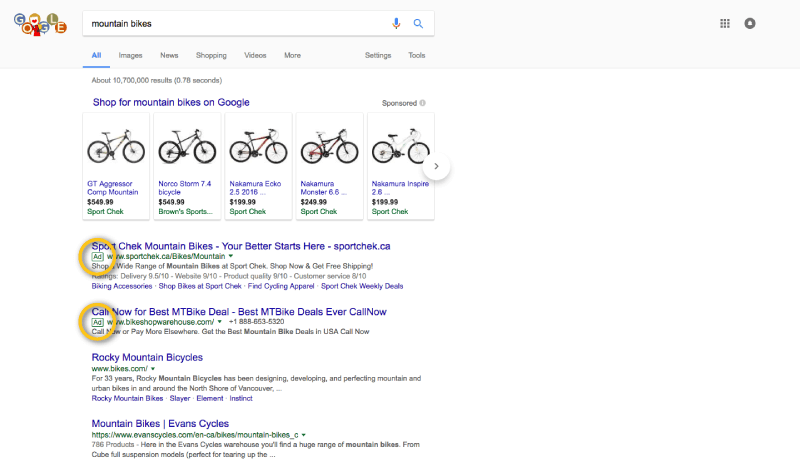Open Shop for mountain bikes on Google
The image size is (800, 472).
point(171,102)
